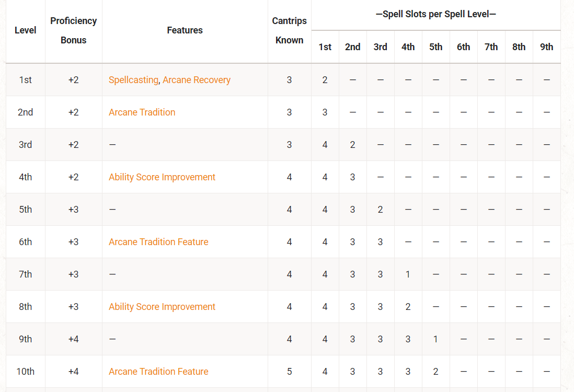Open Arcane Tradition Feature in 10th level row
This screenshot has height=392, width=574.
[x=158, y=372]
